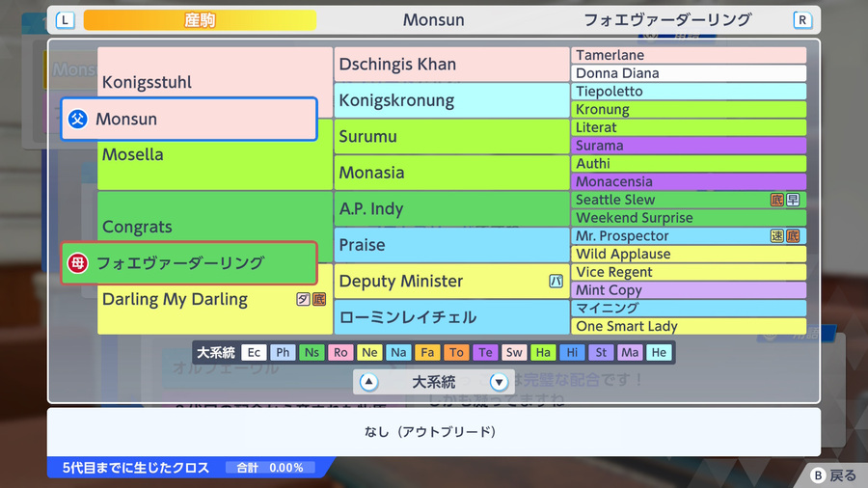This screenshot has width=868, height=488.
Task: Click the Sw lineage color swatch
Action: [x=514, y=352]
